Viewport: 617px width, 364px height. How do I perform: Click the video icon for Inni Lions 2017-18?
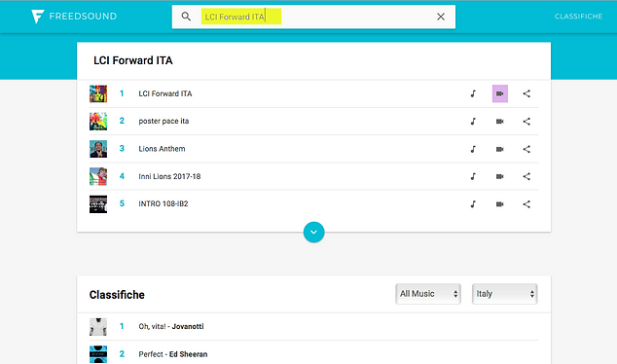[500, 176]
